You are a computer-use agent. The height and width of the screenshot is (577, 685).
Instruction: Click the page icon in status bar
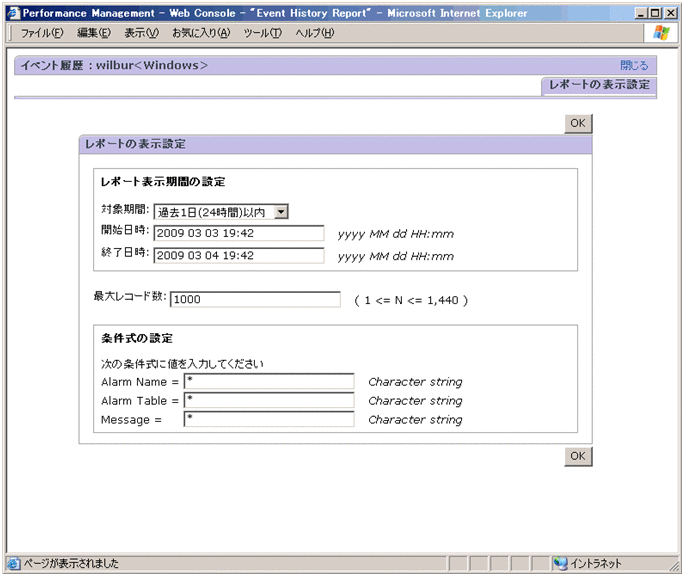coord(14,564)
